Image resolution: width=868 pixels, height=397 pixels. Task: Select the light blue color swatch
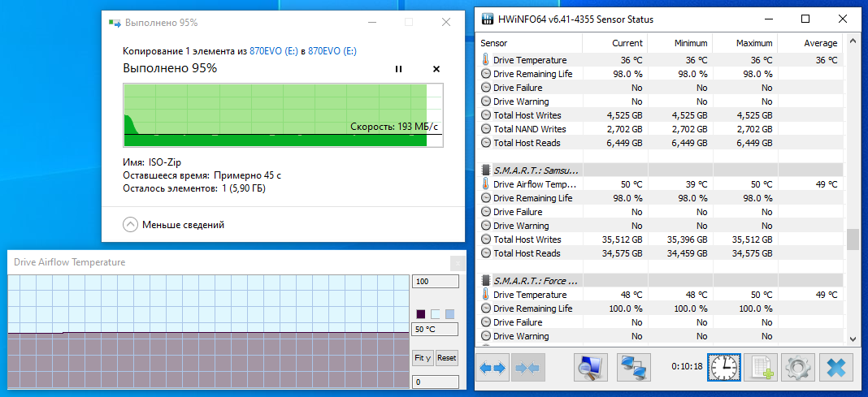click(449, 313)
